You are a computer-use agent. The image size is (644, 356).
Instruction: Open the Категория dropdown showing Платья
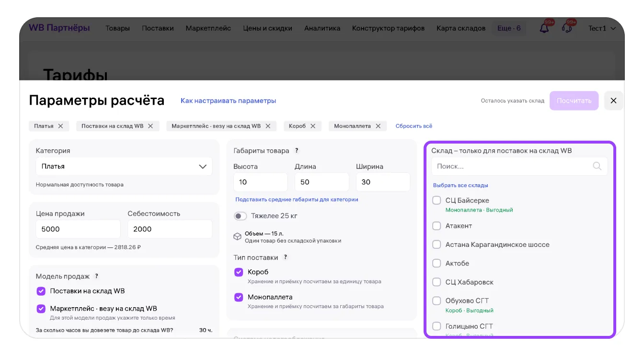(x=124, y=167)
